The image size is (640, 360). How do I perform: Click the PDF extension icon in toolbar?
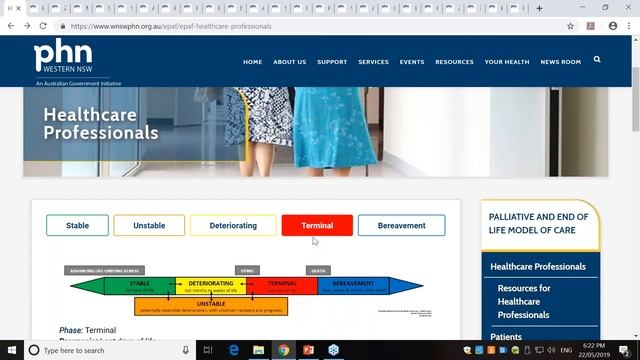591,26
